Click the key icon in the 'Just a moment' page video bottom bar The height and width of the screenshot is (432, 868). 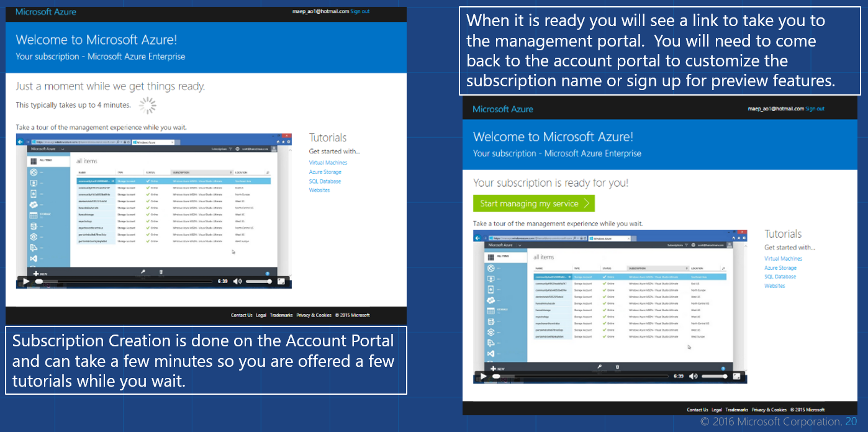tap(143, 271)
